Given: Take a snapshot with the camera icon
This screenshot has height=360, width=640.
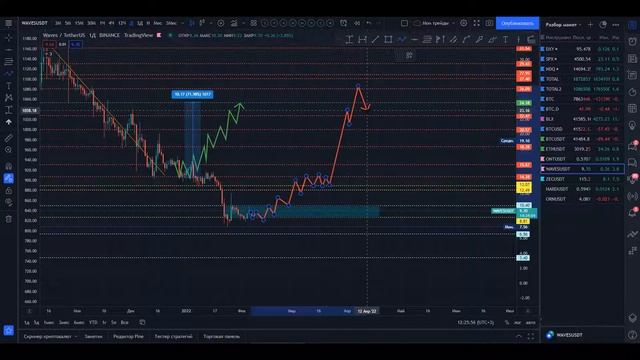Looking at the screenshot, I should (x=489, y=23).
